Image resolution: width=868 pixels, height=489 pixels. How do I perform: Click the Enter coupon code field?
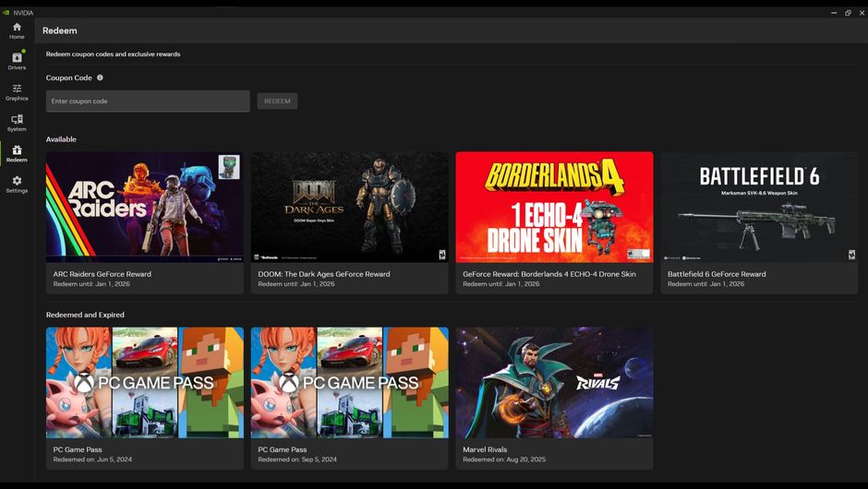coord(148,101)
